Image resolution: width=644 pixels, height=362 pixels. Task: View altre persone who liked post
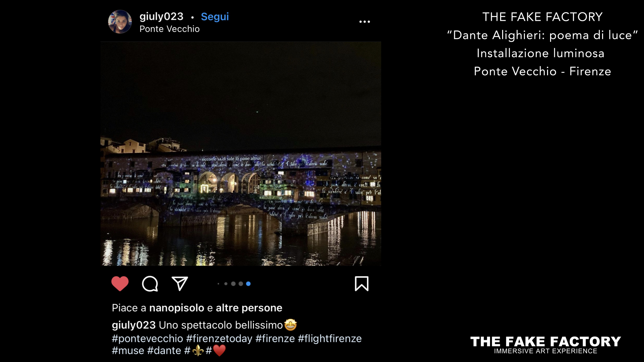[249, 308]
